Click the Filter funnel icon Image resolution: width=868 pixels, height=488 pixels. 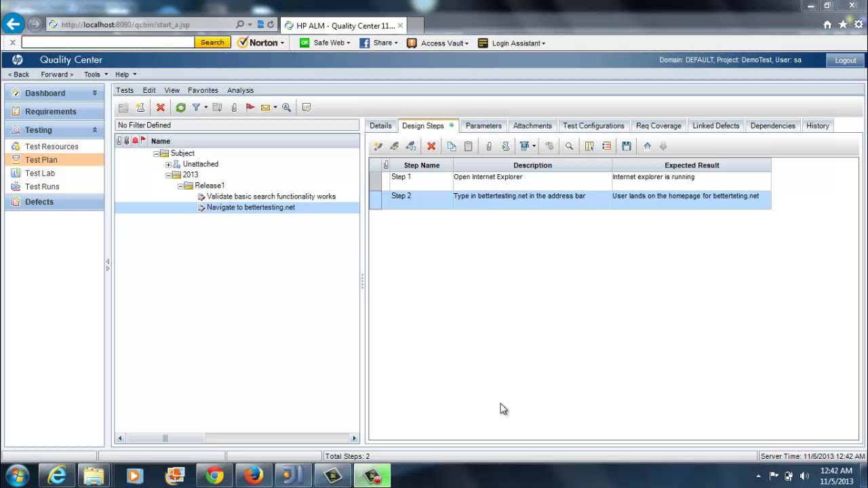click(x=196, y=107)
